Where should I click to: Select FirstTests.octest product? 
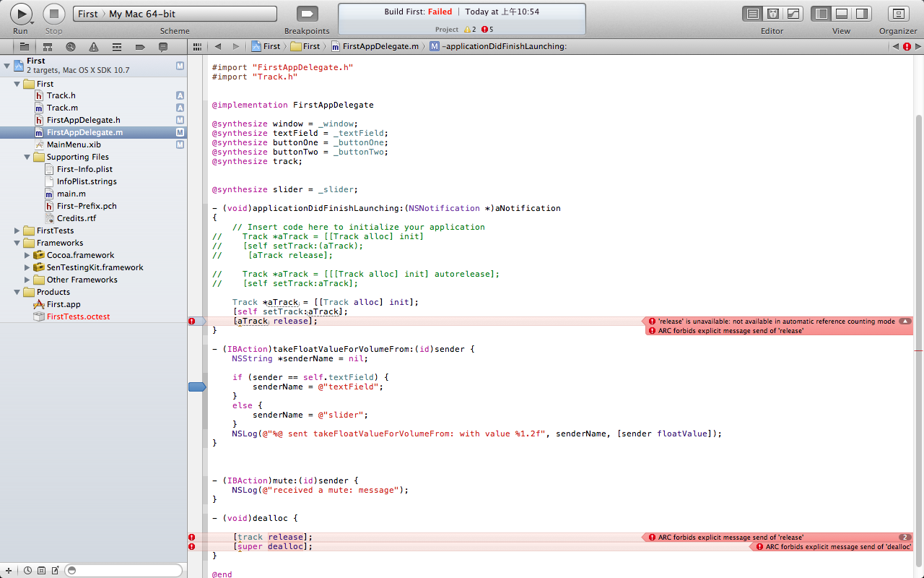(79, 316)
